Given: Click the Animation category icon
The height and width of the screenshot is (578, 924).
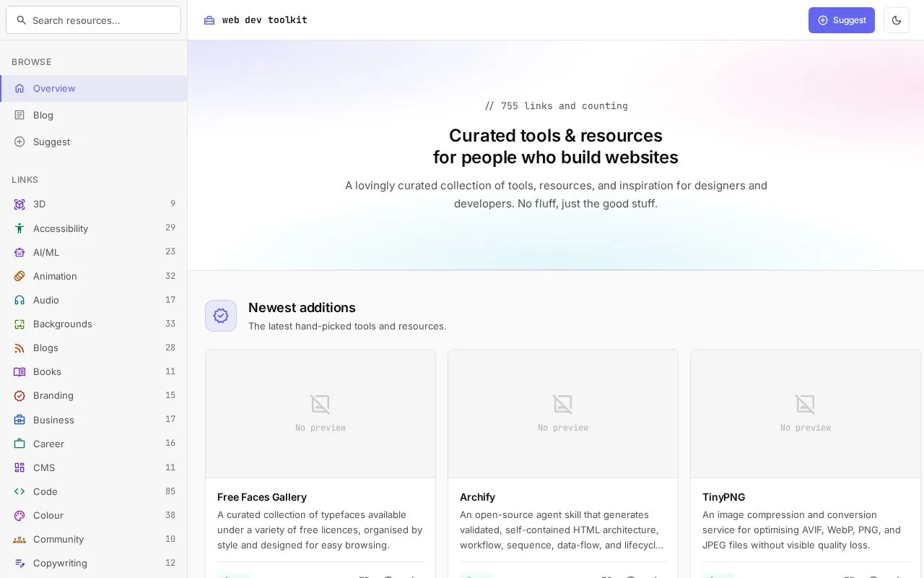Looking at the screenshot, I should point(19,276).
